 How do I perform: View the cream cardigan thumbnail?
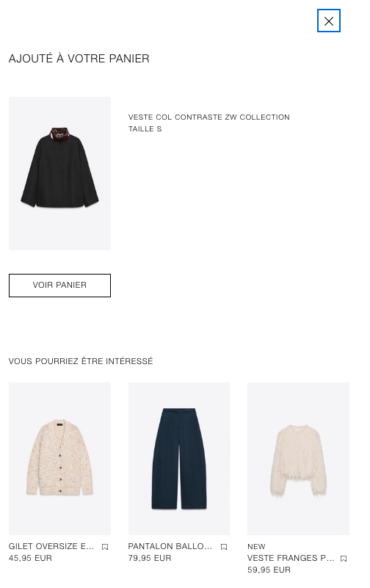tap(59, 458)
